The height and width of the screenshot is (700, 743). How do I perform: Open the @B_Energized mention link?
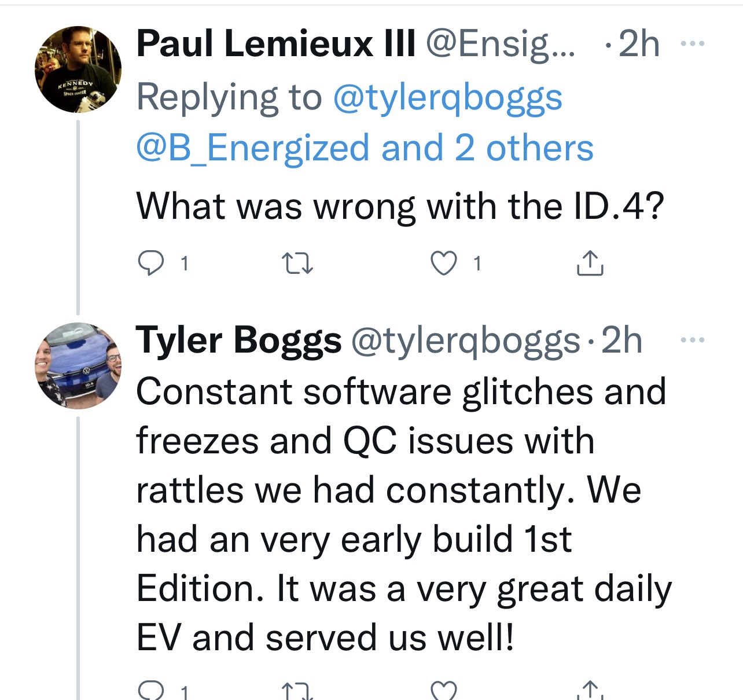coord(253,148)
